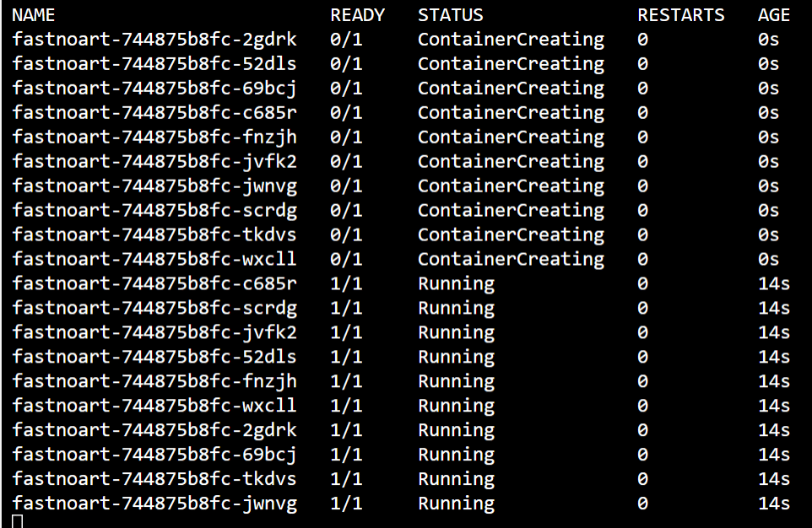The width and height of the screenshot is (812, 528).
Task: Select pod name tkdvs in its ContainerCreating row
Action: (x=154, y=234)
